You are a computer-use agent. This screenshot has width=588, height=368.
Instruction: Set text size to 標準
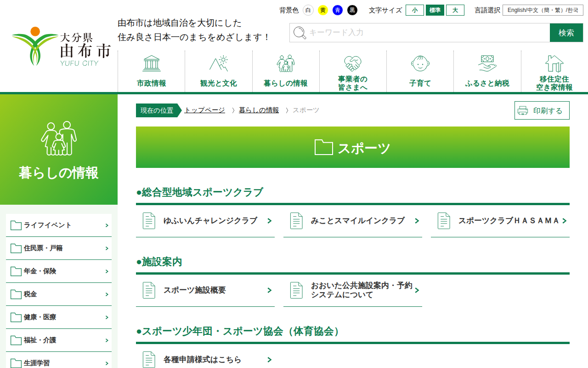tap(435, 10)
